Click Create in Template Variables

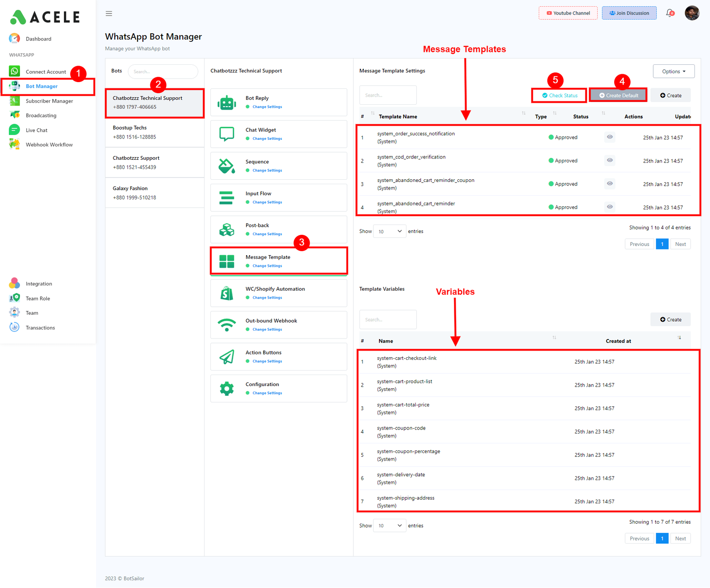click(x=671, y=320)
